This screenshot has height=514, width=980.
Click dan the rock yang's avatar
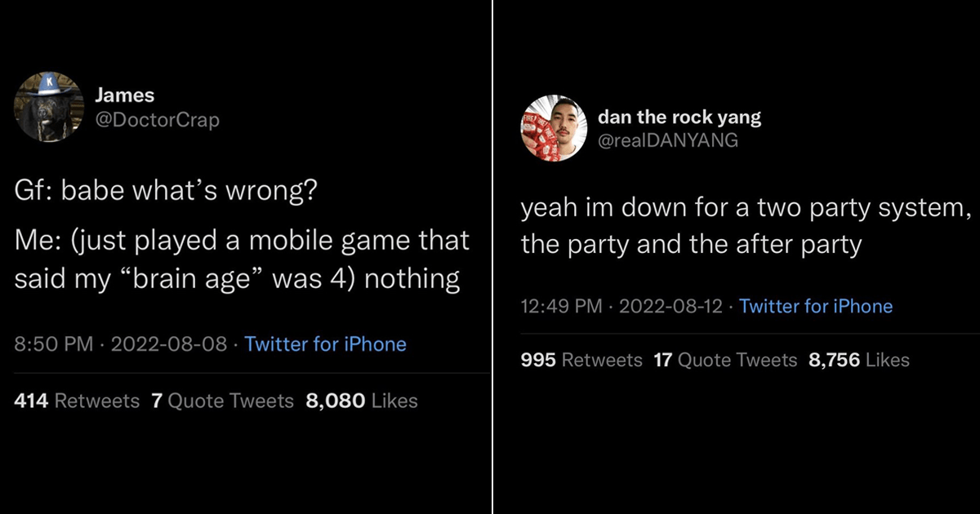pyautogui.click(x=555, y=128)
